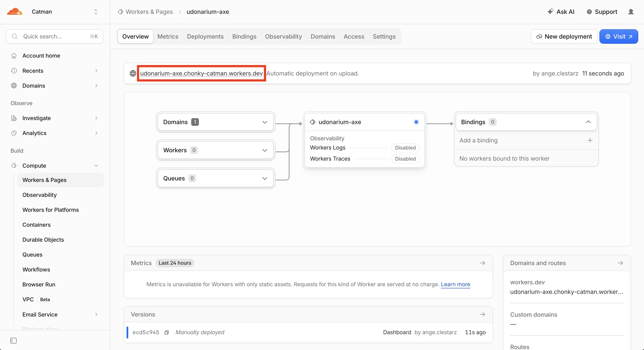Select the Overview tab
The image size is (644, 350).
point(136,36)
